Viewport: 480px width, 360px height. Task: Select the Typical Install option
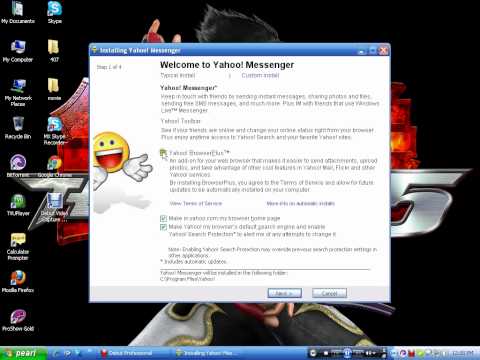178,75
